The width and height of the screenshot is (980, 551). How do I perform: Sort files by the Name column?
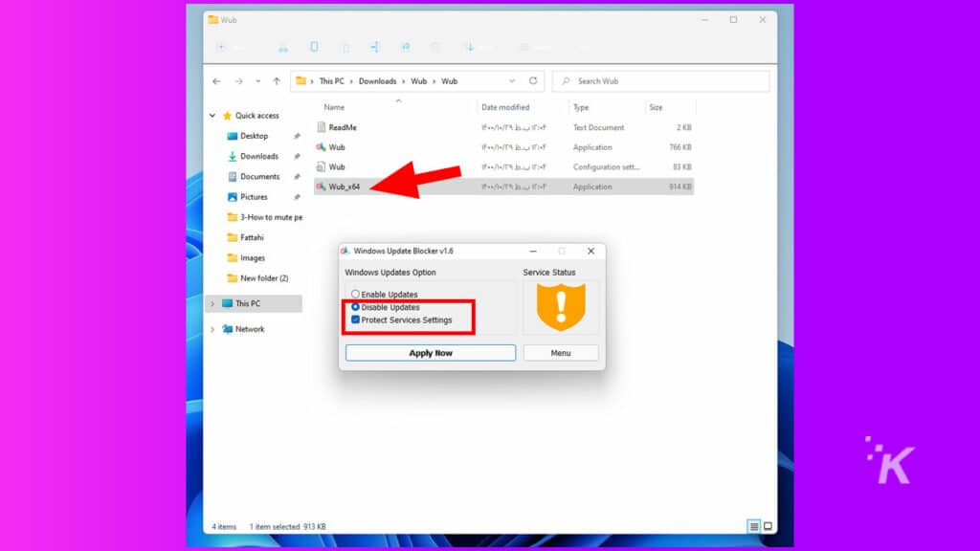click(334, 107)
